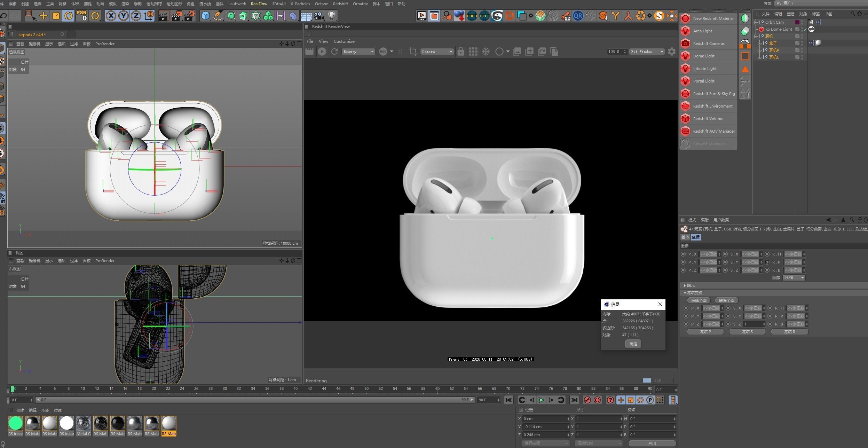The height and width of the screenshot is (448, 868).
Task: Play animation forward green button
Action: point(541,400)
